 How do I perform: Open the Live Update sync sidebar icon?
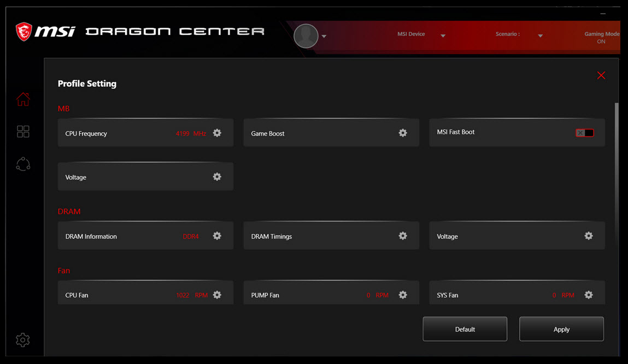(24, 164)
